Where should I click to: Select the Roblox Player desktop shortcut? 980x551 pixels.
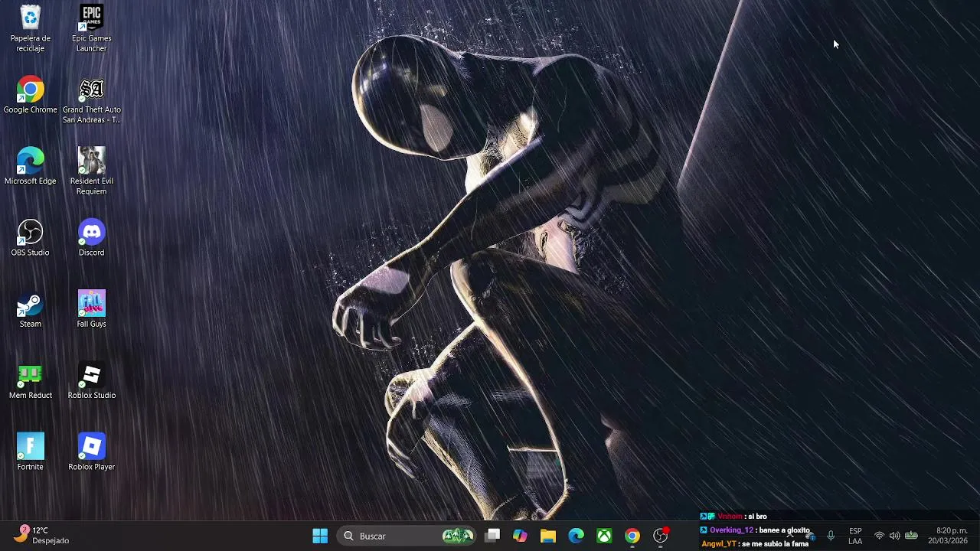pos(91,452)
